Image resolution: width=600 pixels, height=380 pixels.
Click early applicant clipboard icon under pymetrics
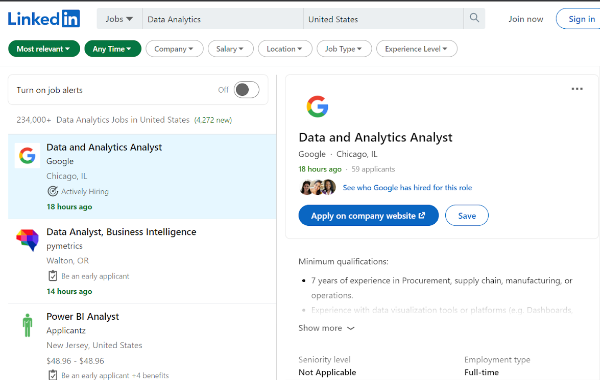pos(52,276)
